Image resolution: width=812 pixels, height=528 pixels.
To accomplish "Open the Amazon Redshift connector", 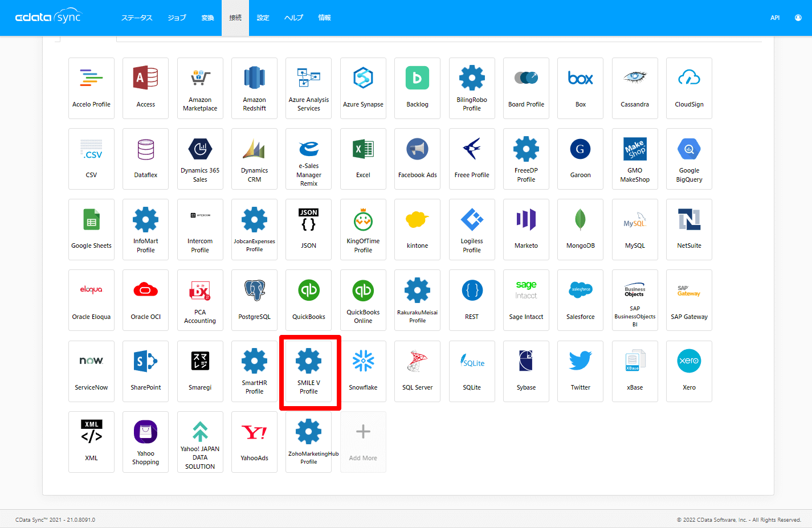I will coord(254,88).
